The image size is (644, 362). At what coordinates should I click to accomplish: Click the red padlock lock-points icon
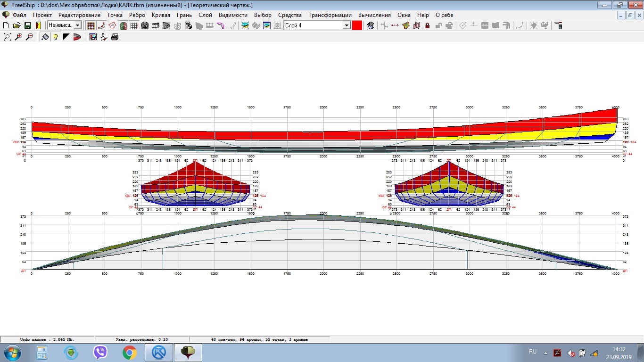(x=428, y=25)
